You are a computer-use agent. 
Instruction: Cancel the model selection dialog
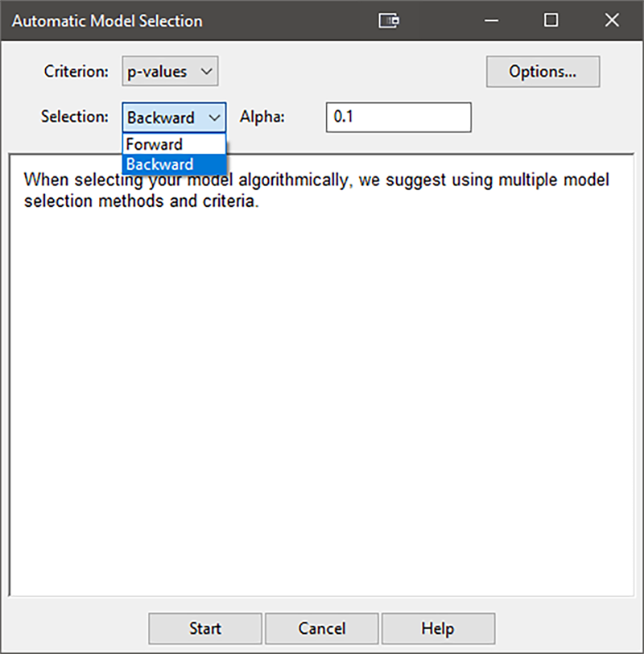click(321, 628)
